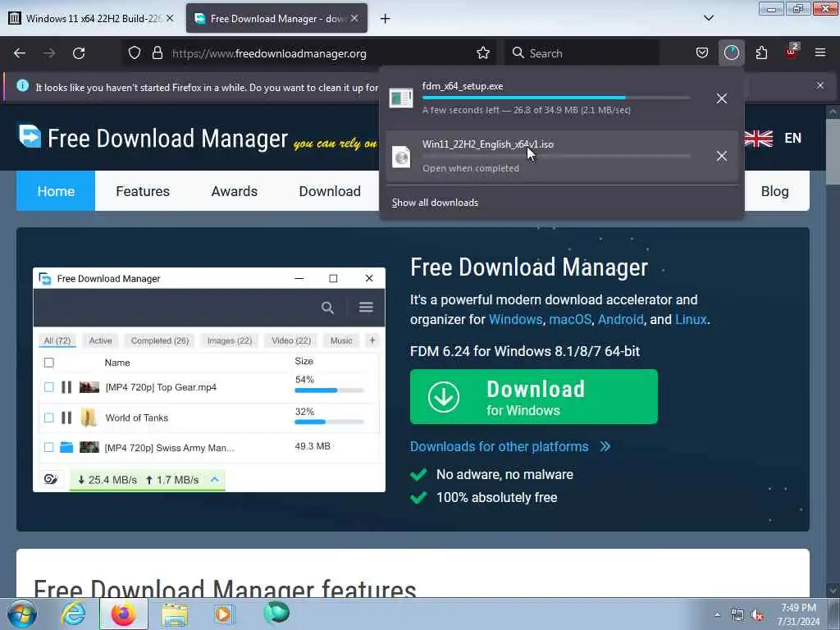Select the Free Download Manager browser tab
The height and width of the screenshot is (630, 840).
[276, 19]
